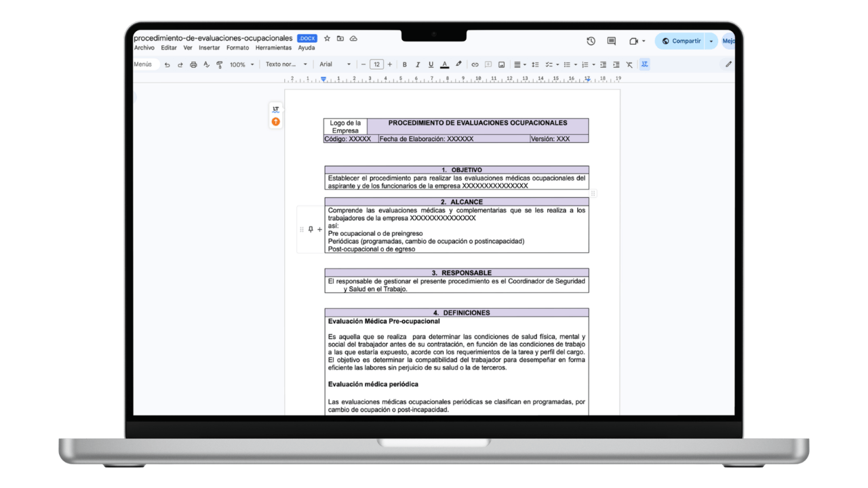Image resolution: width=868 pixels, height=488 pixels.
Task: Toggle underline formatting
Action: [x=431, y=64]
